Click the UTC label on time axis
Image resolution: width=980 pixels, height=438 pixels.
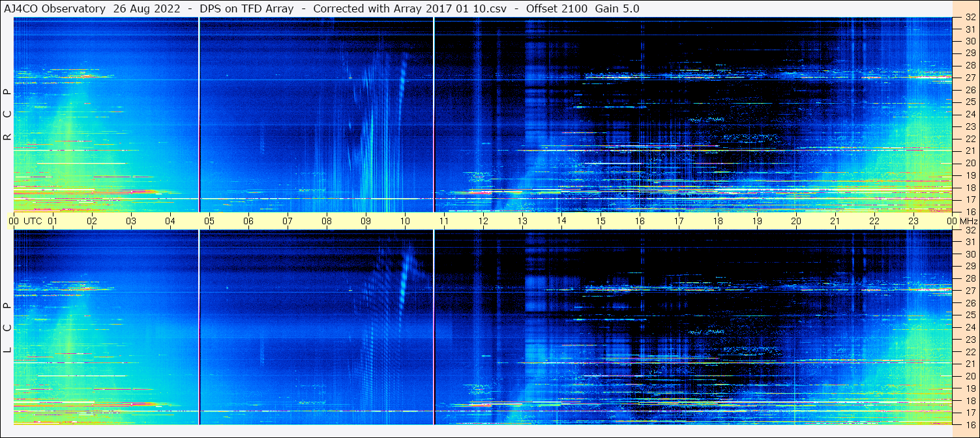tap(33, 221)
